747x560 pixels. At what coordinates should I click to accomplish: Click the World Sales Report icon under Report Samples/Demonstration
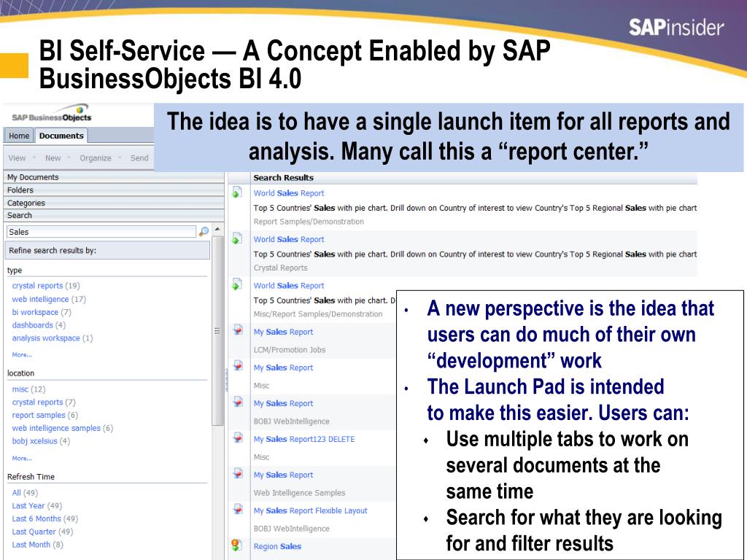(237, 192)
